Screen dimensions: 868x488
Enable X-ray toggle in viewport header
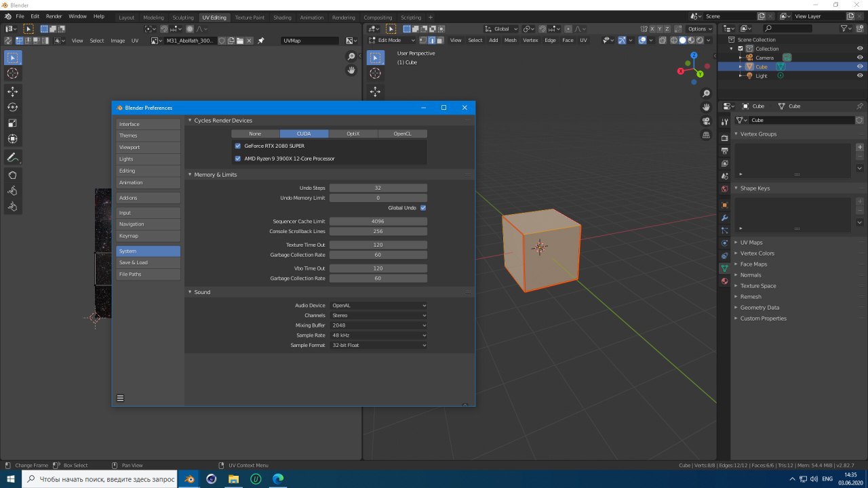662,40
